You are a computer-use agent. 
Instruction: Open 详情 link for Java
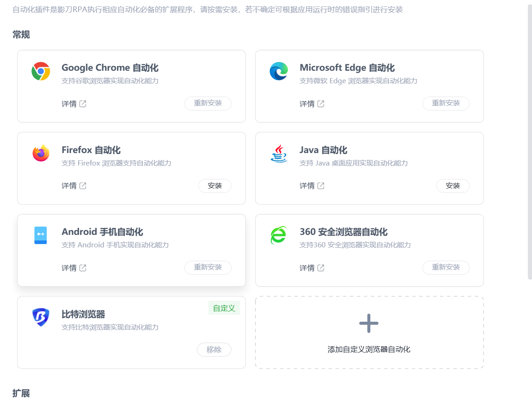307,186
